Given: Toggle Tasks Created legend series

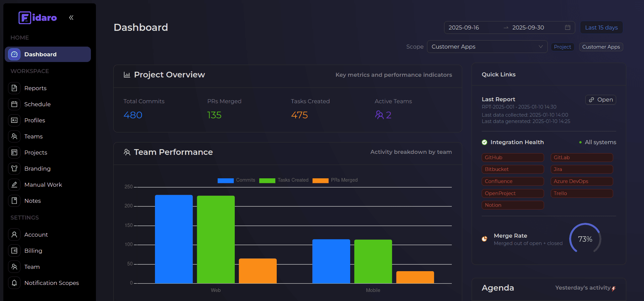Looking at the screenshot, I should tap(283, 180).
